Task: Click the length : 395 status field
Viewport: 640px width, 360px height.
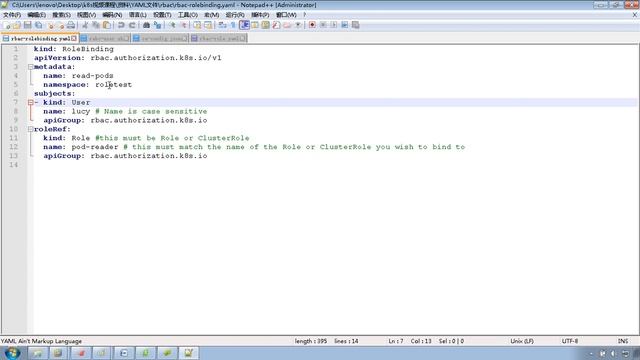Action: pos(311,341)
